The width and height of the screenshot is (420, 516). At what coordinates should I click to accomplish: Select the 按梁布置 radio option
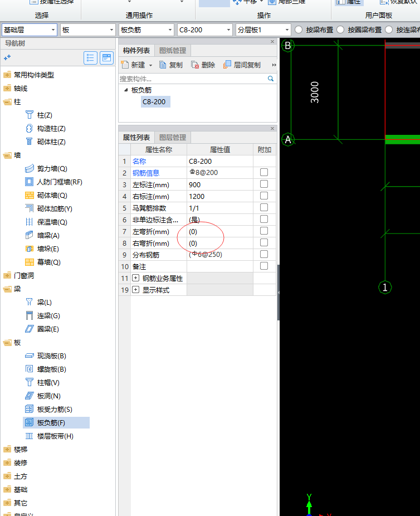pos(299,30)
